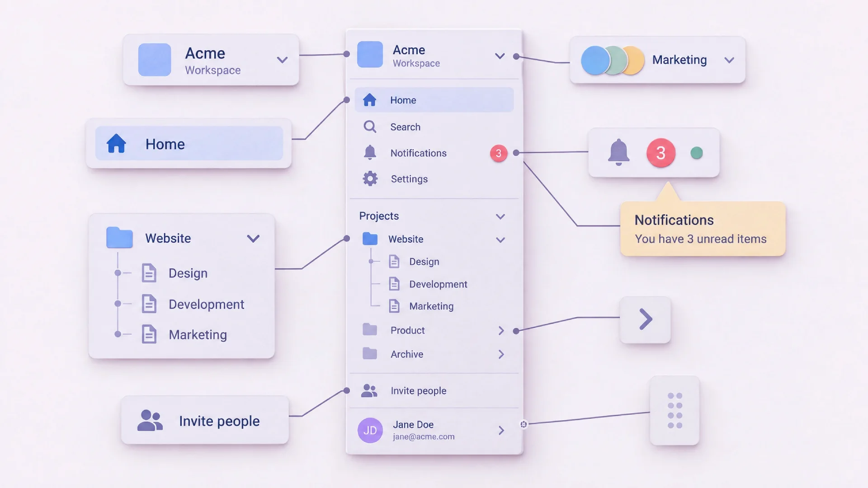Image resolution: width=868 pixels, height=488 pixels.
Task: Click the drag handle dots card
Action: coord(675,410)
